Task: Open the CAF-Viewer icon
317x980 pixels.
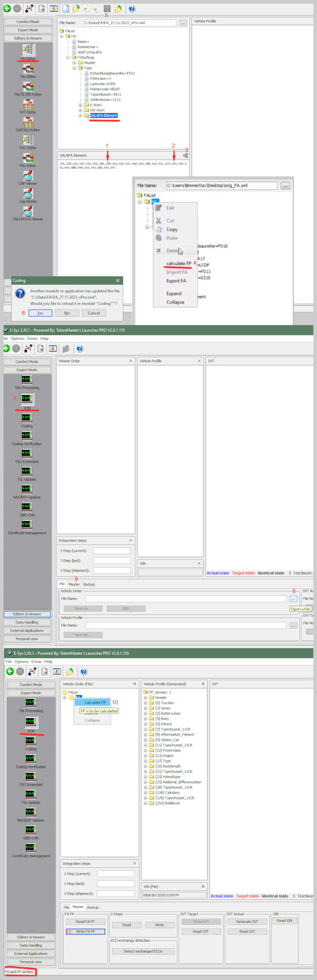Action: point(28,176)
